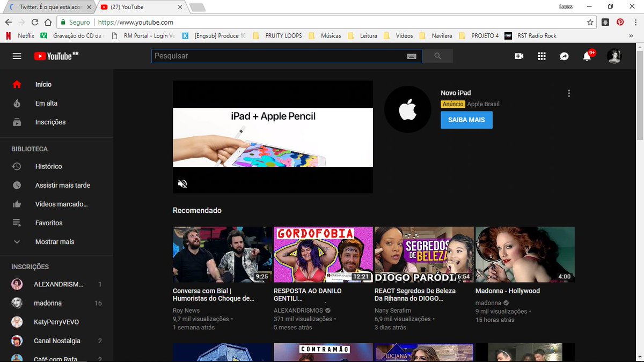Open Assistir mais tarde list
The image size is (644, 362).
pyautogui.click(x=56, y=185)
